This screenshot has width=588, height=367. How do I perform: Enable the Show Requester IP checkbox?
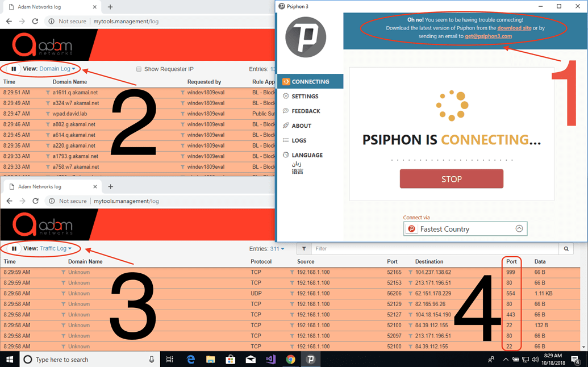(139, 69)
